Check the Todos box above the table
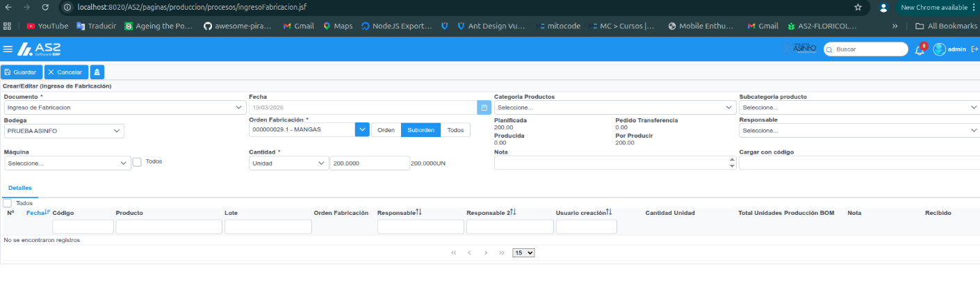The height and width of the screenshot is (306, 980). tap(8, 203)
